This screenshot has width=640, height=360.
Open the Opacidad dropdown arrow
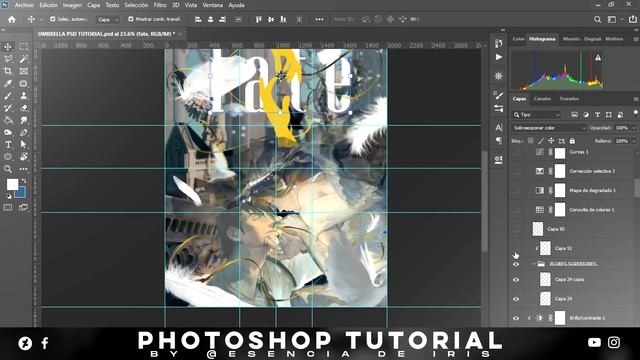pyautogui.click(x=634, y=128)
